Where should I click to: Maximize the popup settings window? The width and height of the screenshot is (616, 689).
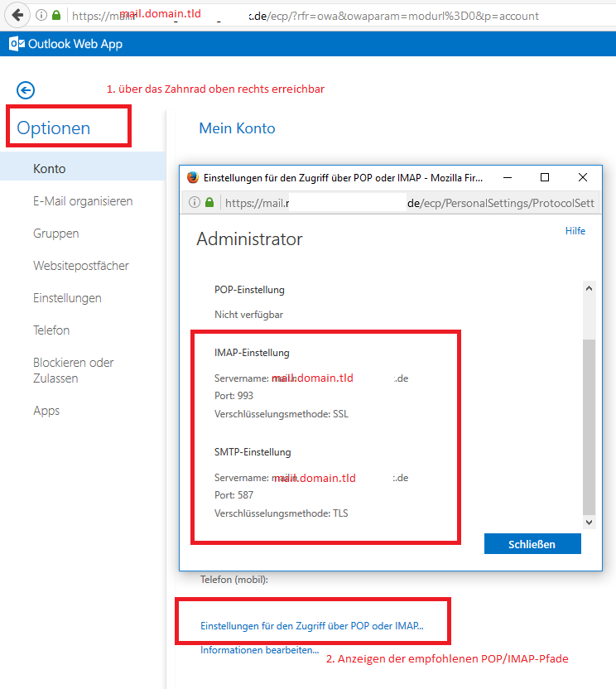[544, 177]
